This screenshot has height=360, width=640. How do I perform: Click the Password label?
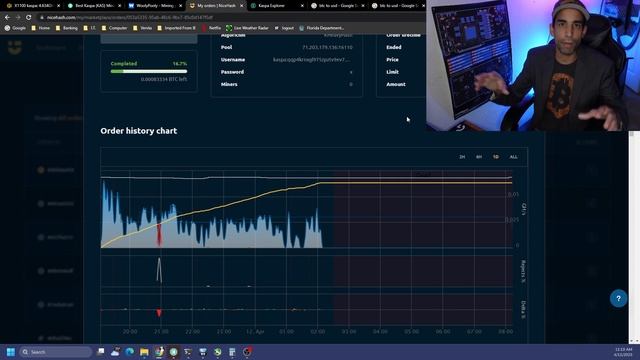tap(232, 72)
